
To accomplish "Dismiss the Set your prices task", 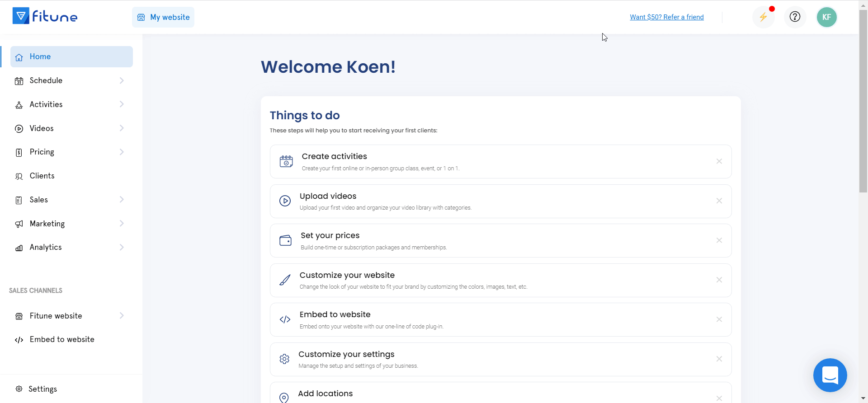I will coord(719,240).
